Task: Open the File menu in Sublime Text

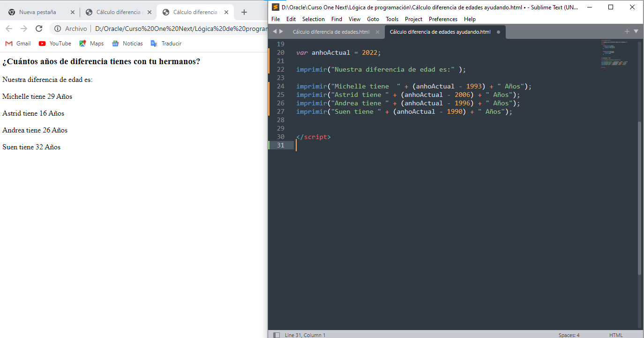Action: (x=276, y=19)
